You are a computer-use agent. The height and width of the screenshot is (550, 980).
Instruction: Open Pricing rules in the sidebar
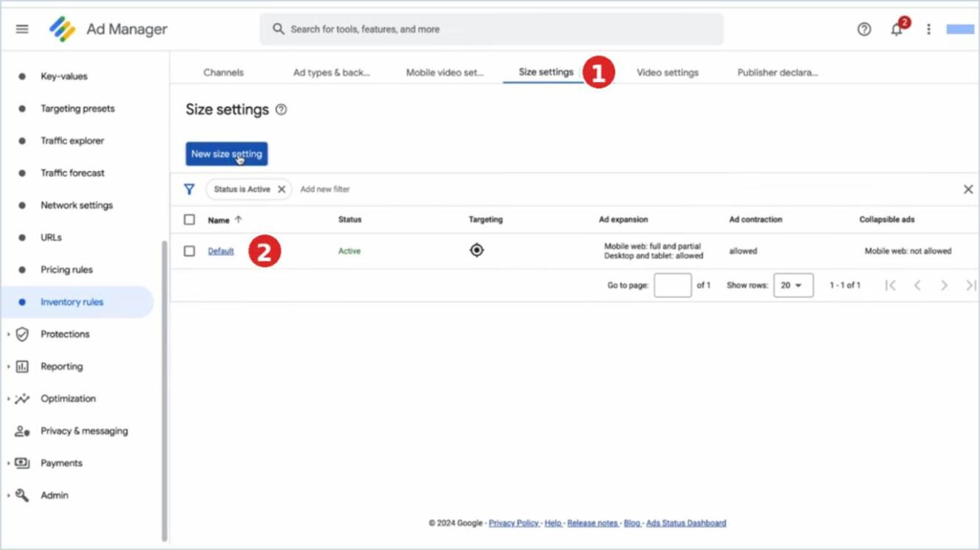(x=67, y=270)
